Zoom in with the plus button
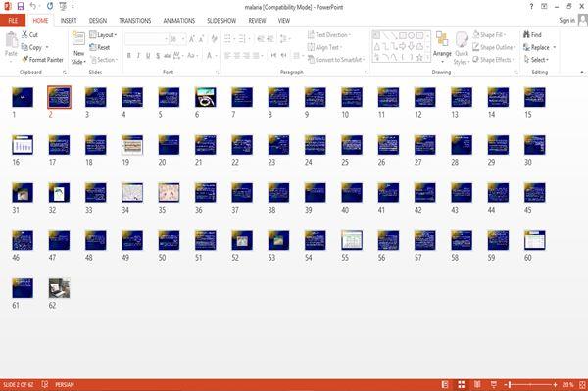This screenshot has width=588, height=391. point(555,384)
